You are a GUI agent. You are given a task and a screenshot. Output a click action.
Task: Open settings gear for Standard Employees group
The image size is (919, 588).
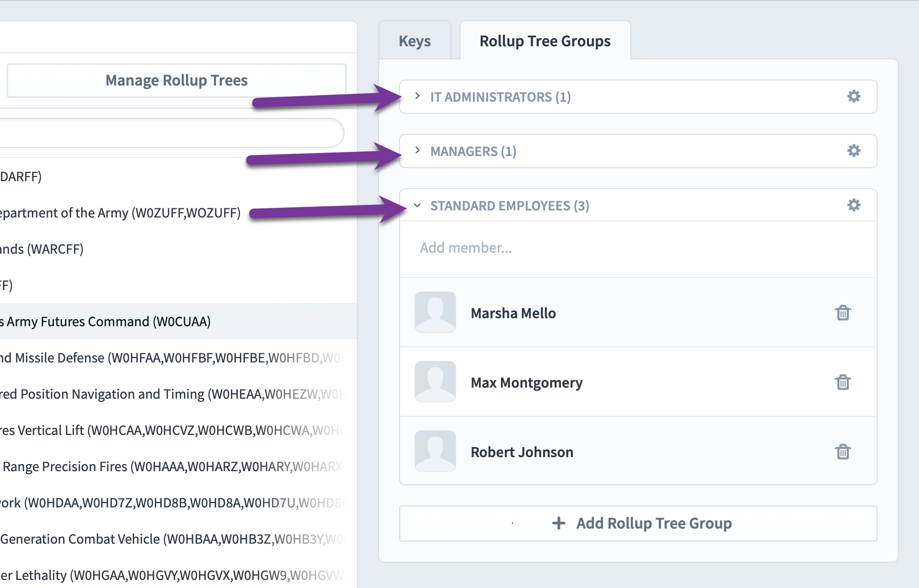pos(854,205)
